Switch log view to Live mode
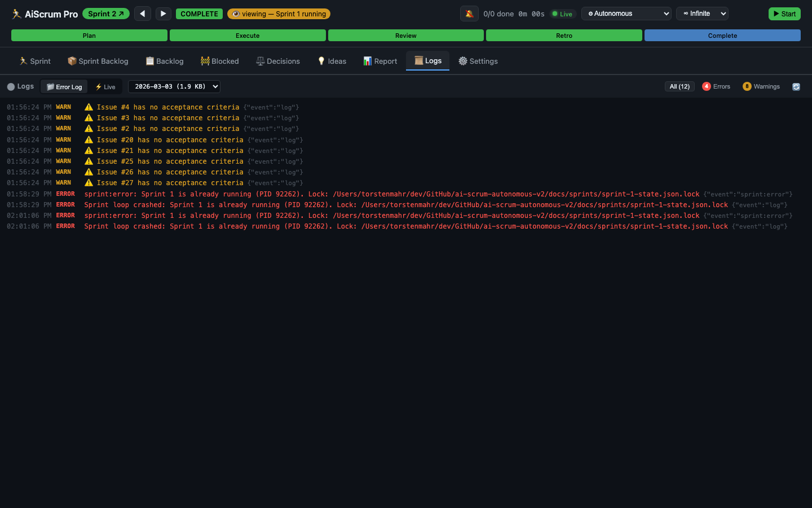This screenshot has width=812, height=508. click(105, 87)
